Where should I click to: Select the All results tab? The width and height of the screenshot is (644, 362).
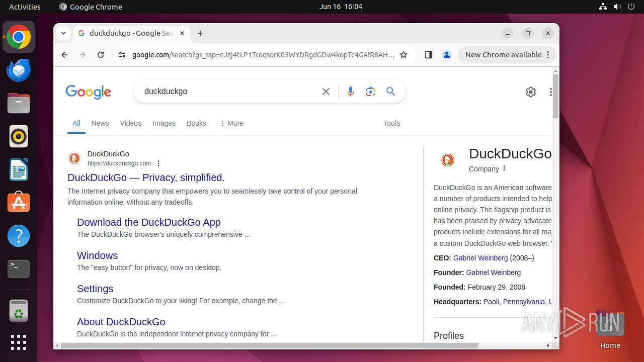pos(76,123)
